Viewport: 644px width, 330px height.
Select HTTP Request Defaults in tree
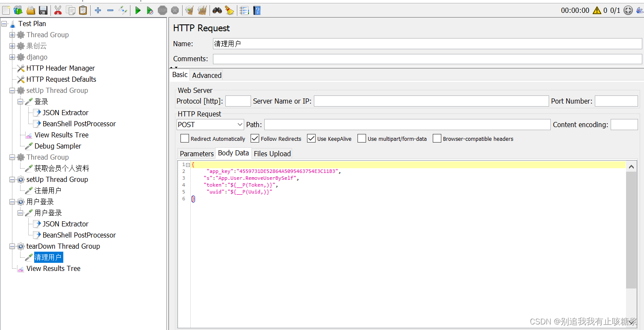[61, 79]
